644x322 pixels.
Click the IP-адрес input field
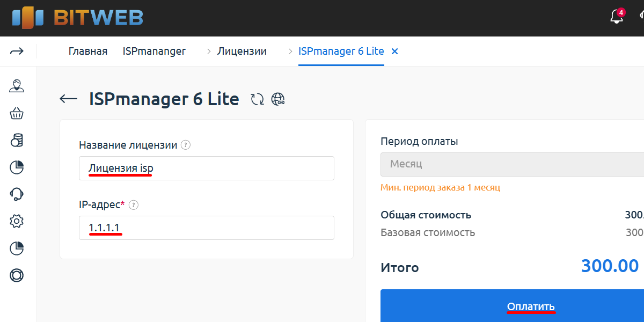[x=207, y=228]
